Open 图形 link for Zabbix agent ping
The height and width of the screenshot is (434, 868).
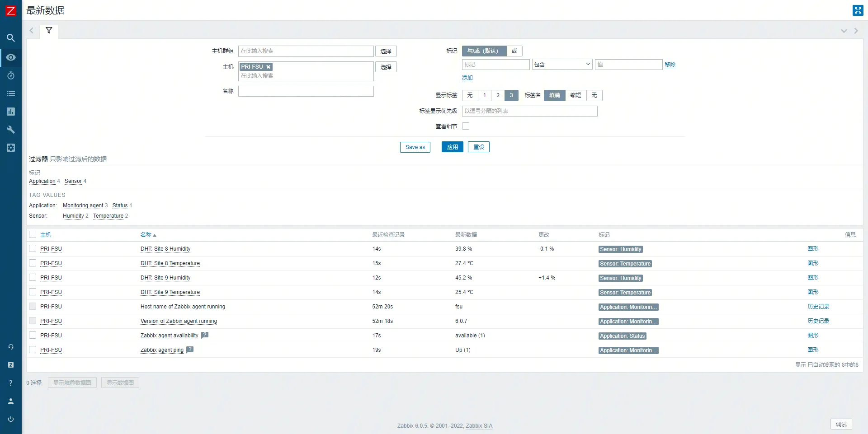813,350
